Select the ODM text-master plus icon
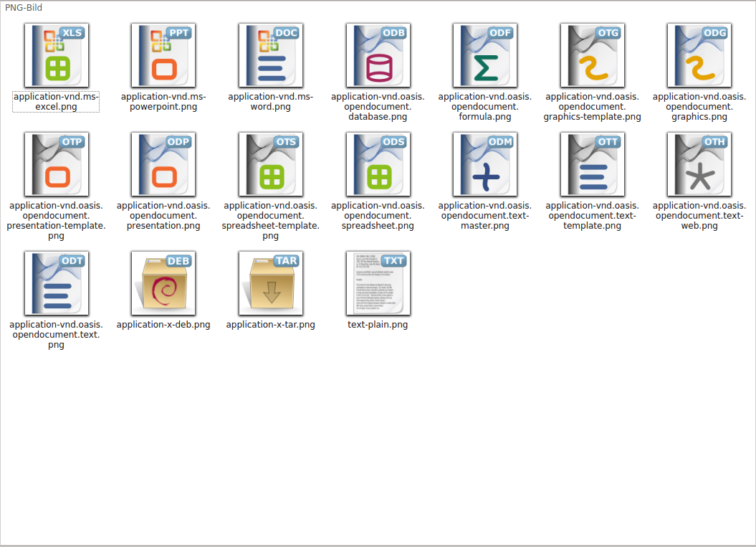This screenshot has height=547, width=756. [x=485, y=164]
